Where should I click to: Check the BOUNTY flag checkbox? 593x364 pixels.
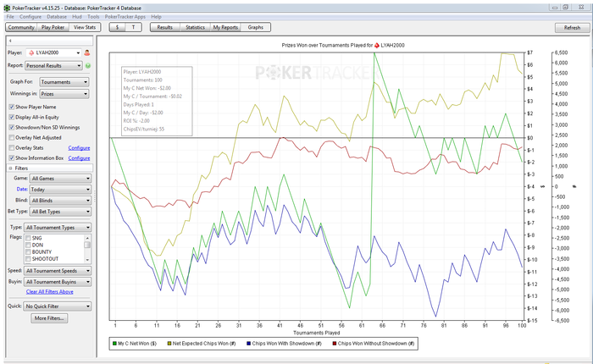point(28,251)
